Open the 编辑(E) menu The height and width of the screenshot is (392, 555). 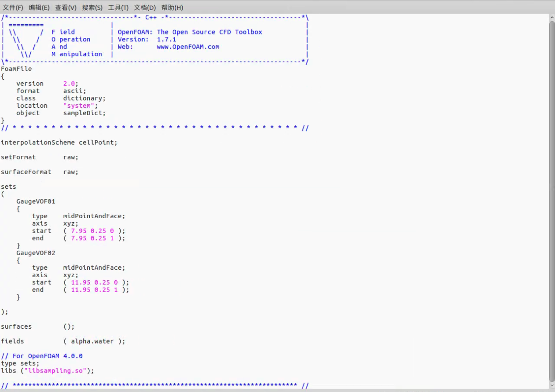(39, 7)
